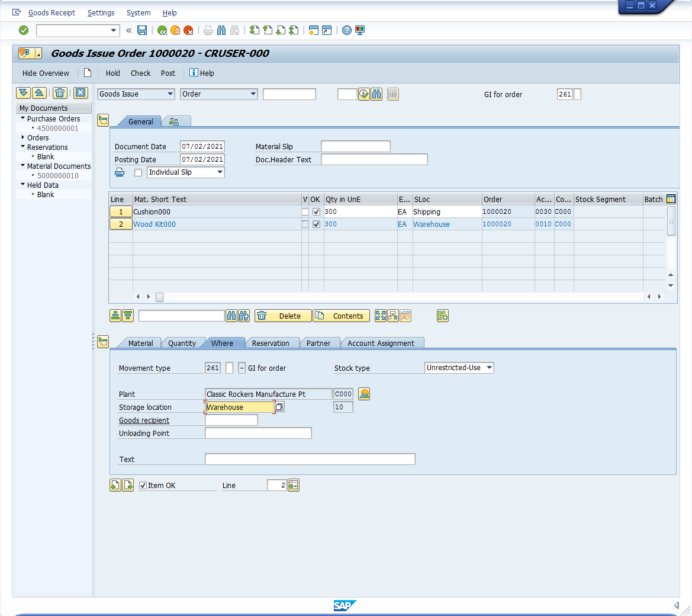Image resolution: width=692 pixels, height=616 pixels.
Task: Click the binoculars Find icon in the toolbar
Action: point(221,30)
